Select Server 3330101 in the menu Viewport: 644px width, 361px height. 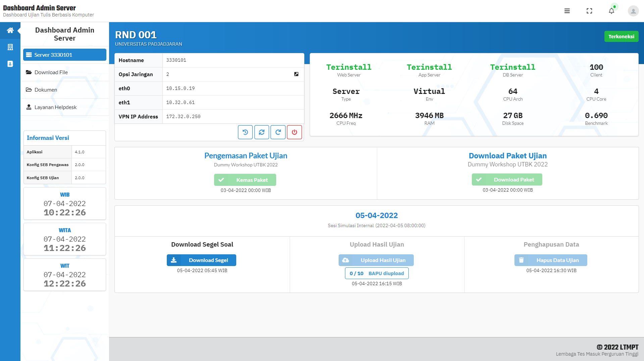pos(65,55)
